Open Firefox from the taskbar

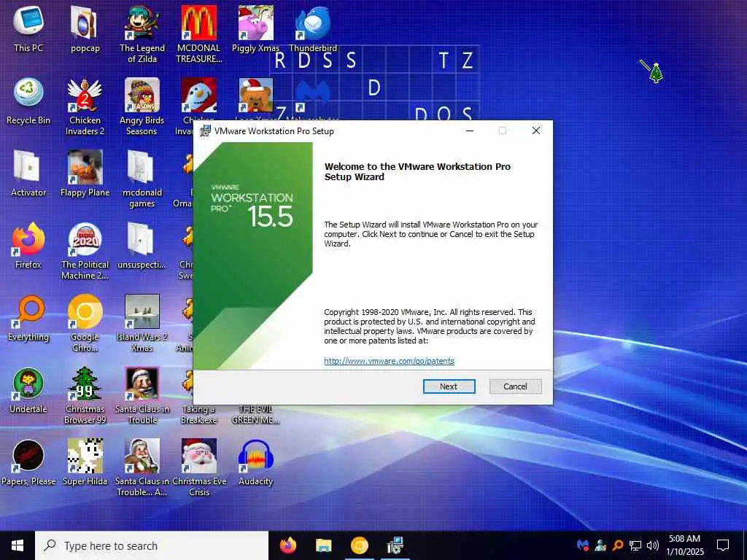coord(287,545)
